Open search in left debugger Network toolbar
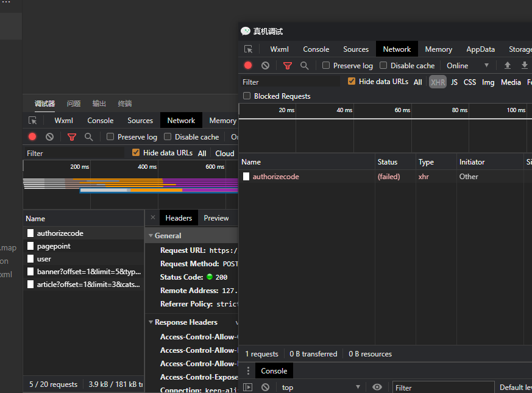 coord(88,136)
